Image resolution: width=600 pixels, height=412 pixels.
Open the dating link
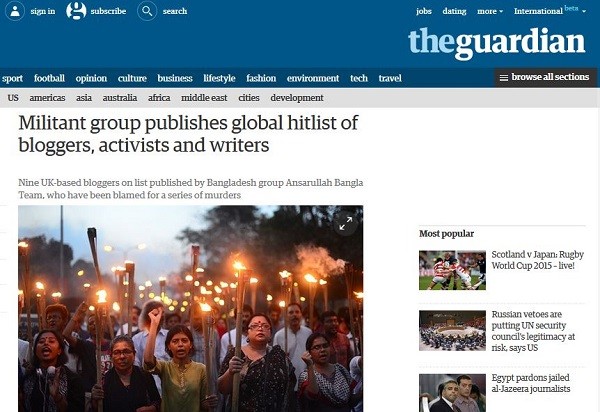point(454,11)
